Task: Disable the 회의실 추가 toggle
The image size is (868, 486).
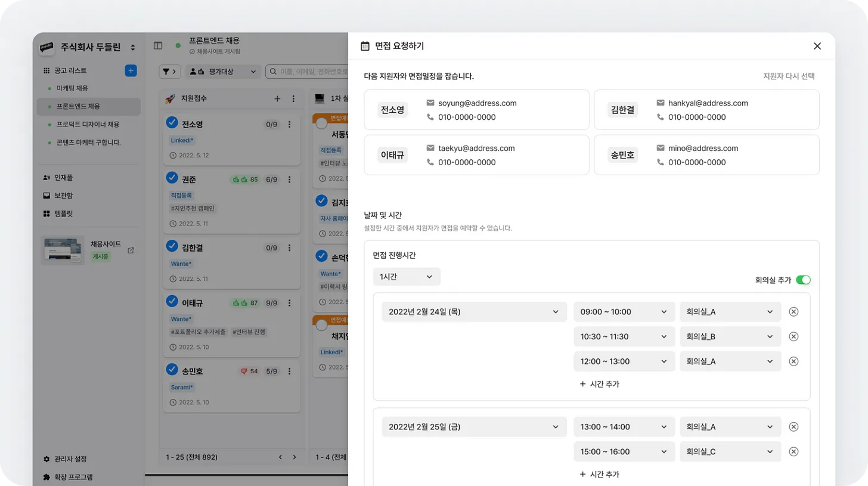Action: point(803,279)
